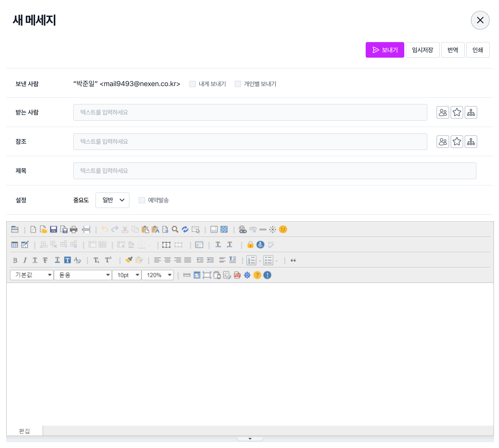The width and height of the screenshot is (499, 448).
Task: Open the 돋움 font family dropdown
Action: [83, 275]
